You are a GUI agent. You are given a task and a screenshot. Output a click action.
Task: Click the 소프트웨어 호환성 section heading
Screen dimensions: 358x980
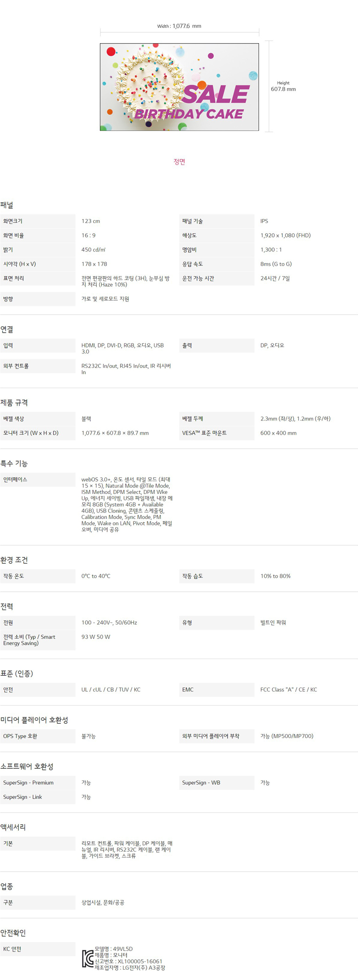27,766
